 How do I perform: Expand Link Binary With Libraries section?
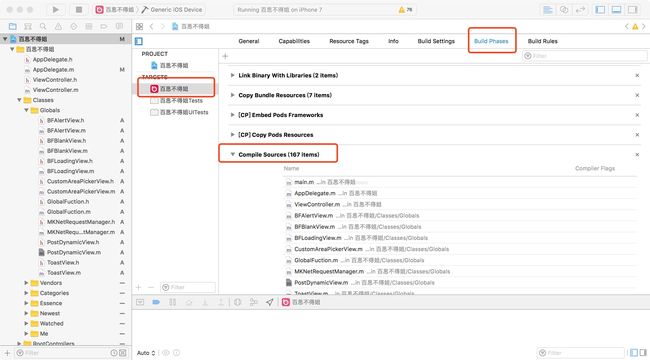(233, 75)
